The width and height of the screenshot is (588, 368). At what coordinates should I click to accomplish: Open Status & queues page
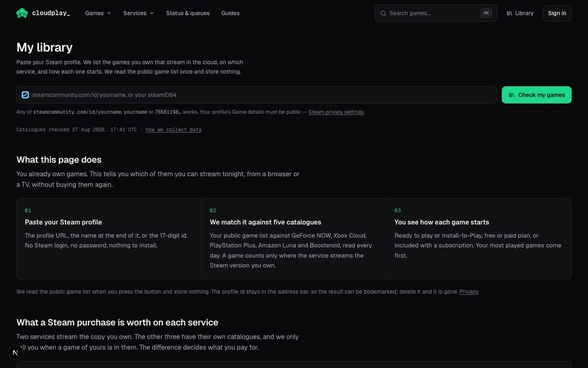pos(188,13)
